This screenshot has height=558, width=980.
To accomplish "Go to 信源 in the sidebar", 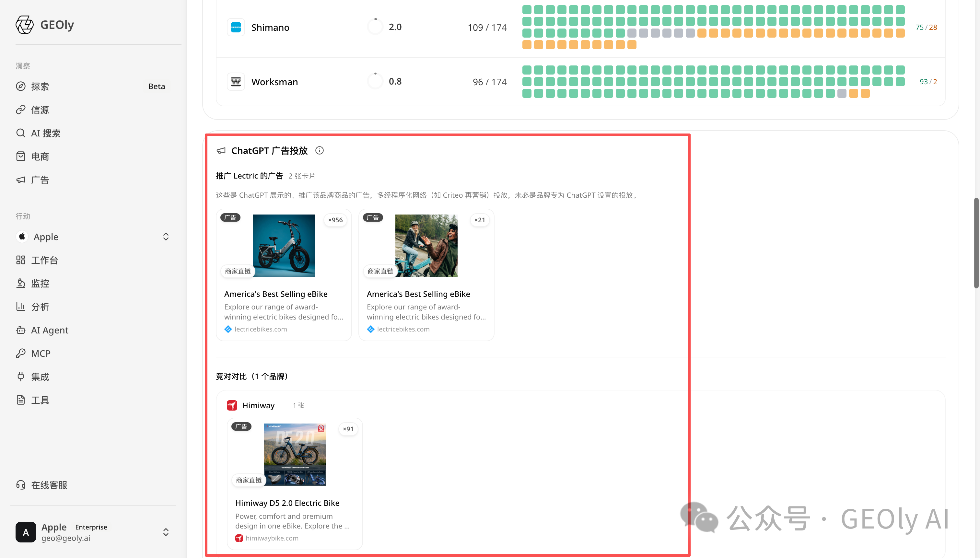I will click(40, 110).
